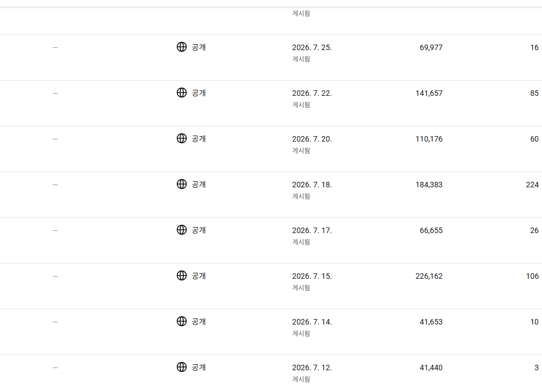Screen dimensions: 542x392
Task: Select the globe icon in the 2026. 7. 15. row
Action: tap(181, 275)
